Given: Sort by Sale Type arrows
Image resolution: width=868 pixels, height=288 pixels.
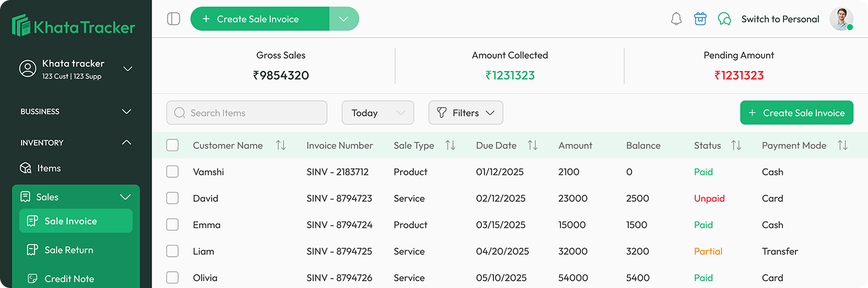Looking at the screenshot, I should 450,145.
